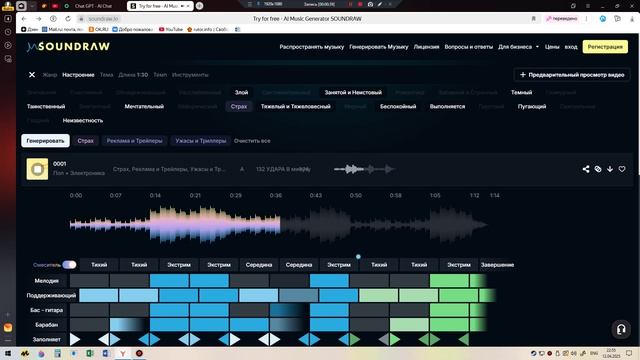Open the notification center in taskbar
The image size is (640, 360).
tap(629, 353)
